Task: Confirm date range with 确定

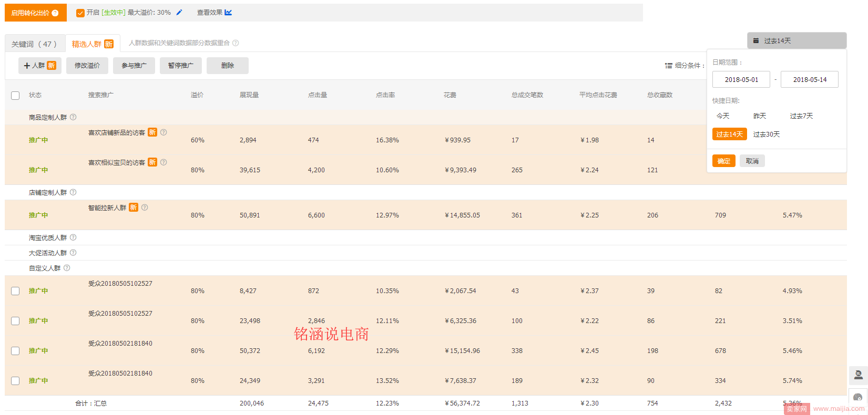Action: [x=724, y=161]
